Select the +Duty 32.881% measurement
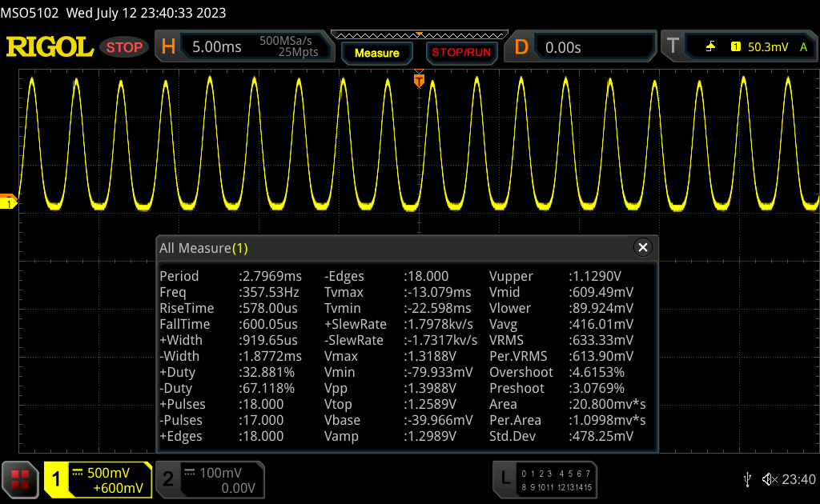The width and height of the screenshot is (820, 504). tap(227, 372)
